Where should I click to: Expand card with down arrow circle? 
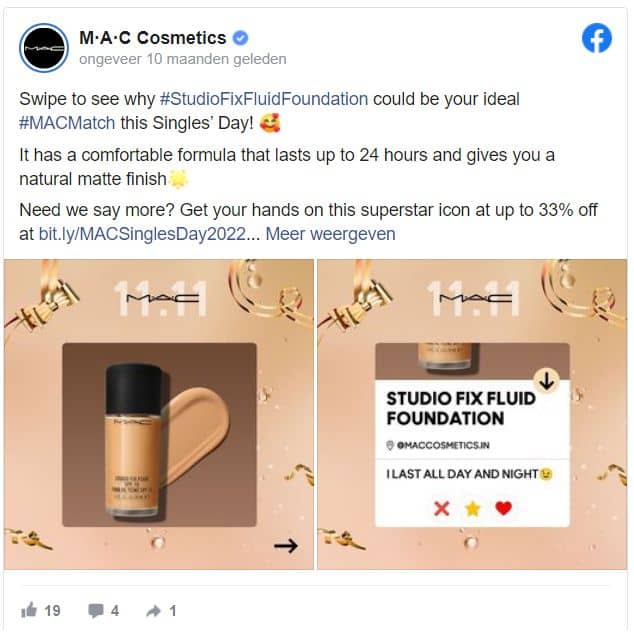pos(547,380)
